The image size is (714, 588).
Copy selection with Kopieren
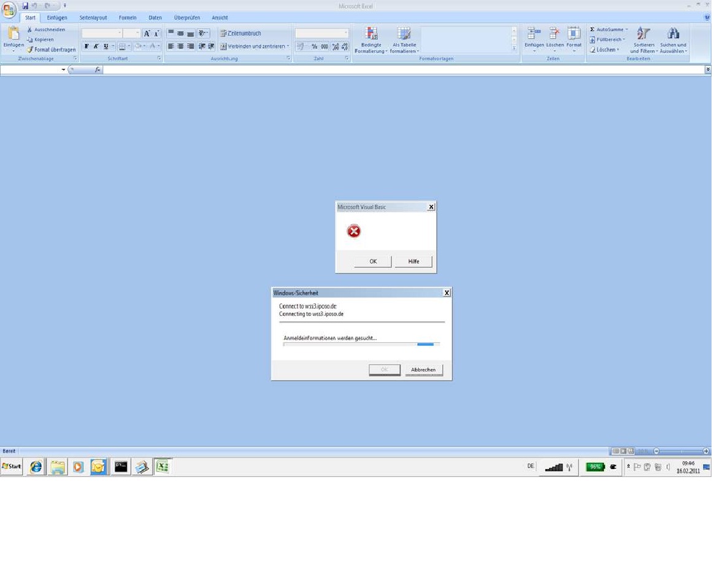(x=40, y=40)
